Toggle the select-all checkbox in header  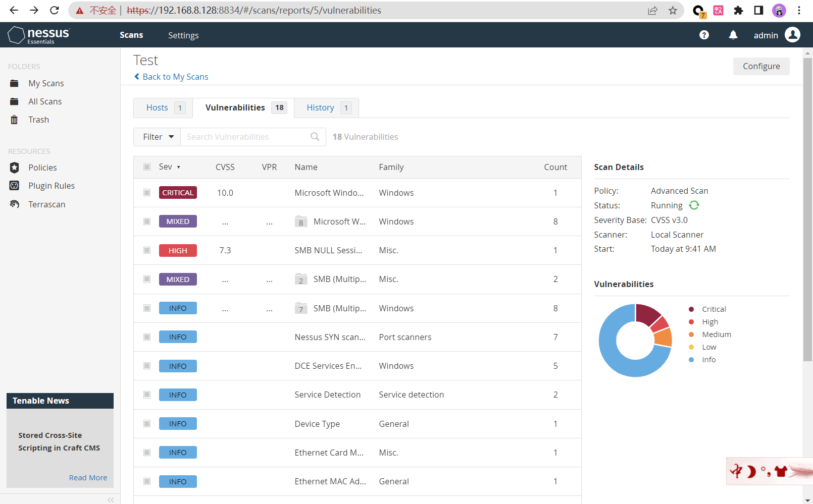[147, 167]
